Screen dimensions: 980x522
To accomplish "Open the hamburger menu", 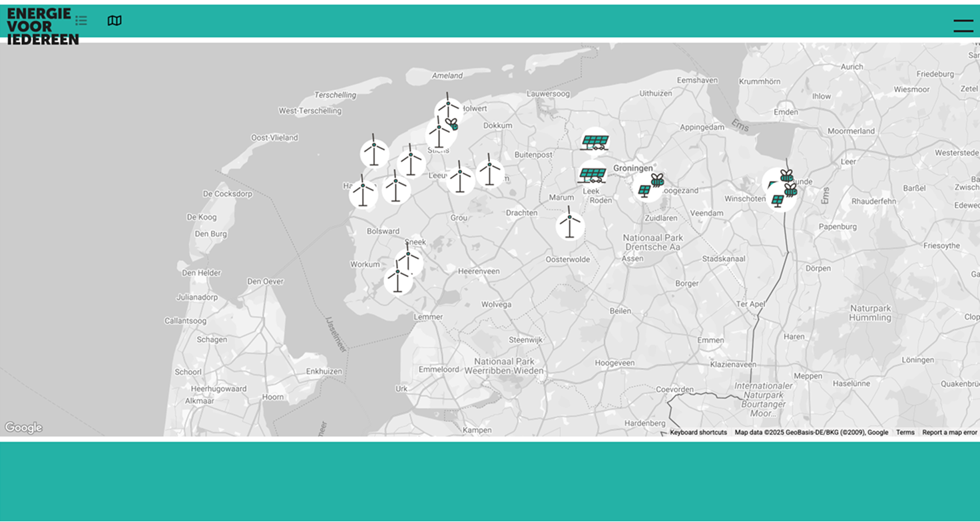I will point(963,26).
